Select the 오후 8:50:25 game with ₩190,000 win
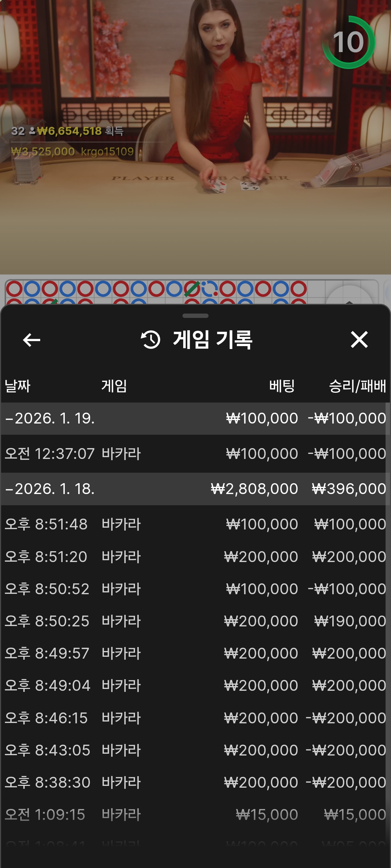The height and width of the screenshot is (868, 391). (195, 621)
